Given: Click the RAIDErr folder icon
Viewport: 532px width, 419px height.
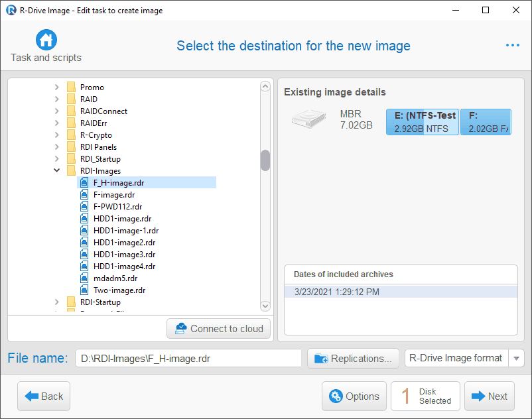Looking at the screenshot, I should 71,123.
